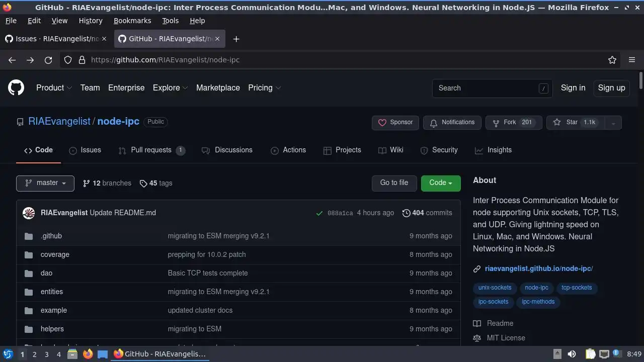Viewport: 644px width, 362px height.
Task: Reload the current page
Action: pos(48,60)
